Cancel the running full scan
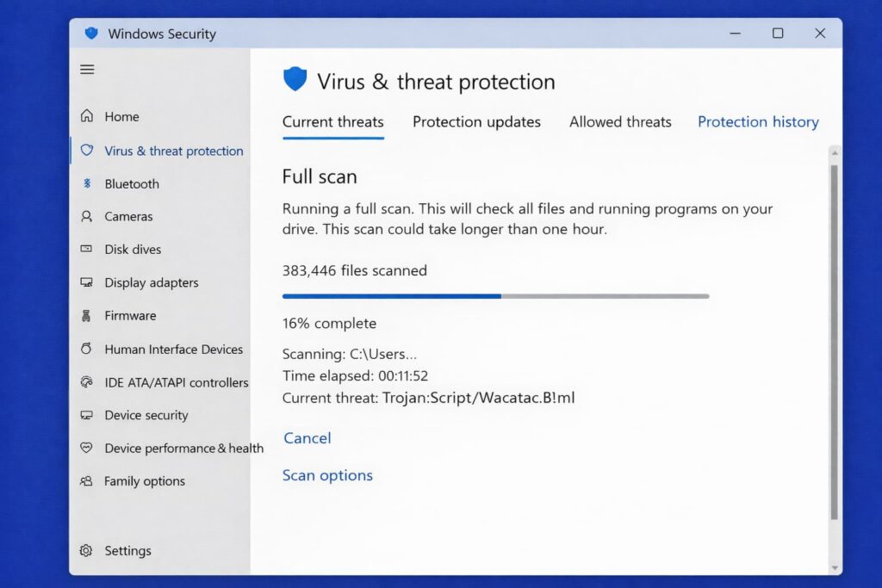This screenshot has width=882, height=588. tap(307, 438)
